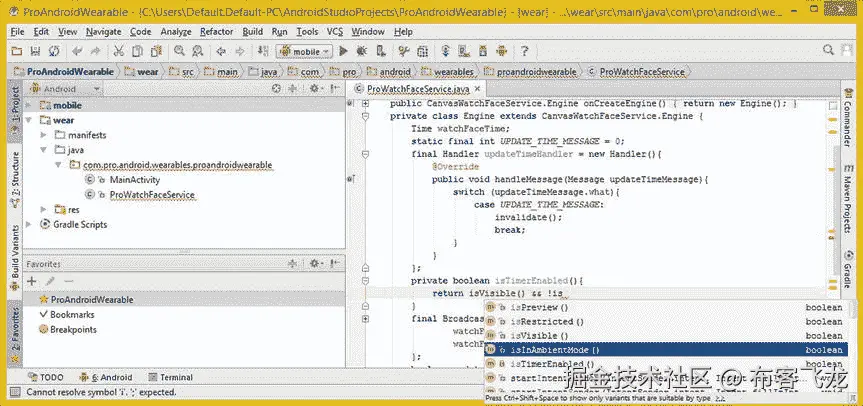Expand the mobile module node
The height and width of the screenshot is (406, 863).
[x=29, y=105]
